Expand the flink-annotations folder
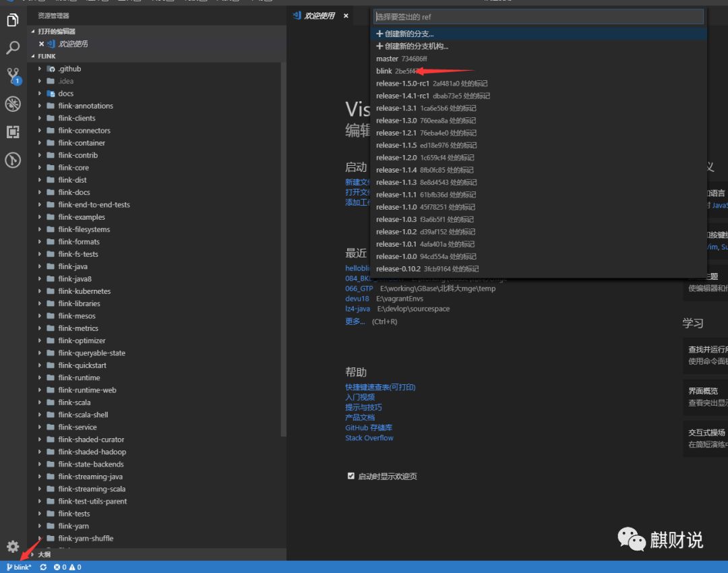Screen dimensions: 728x573 click(40, 106)
